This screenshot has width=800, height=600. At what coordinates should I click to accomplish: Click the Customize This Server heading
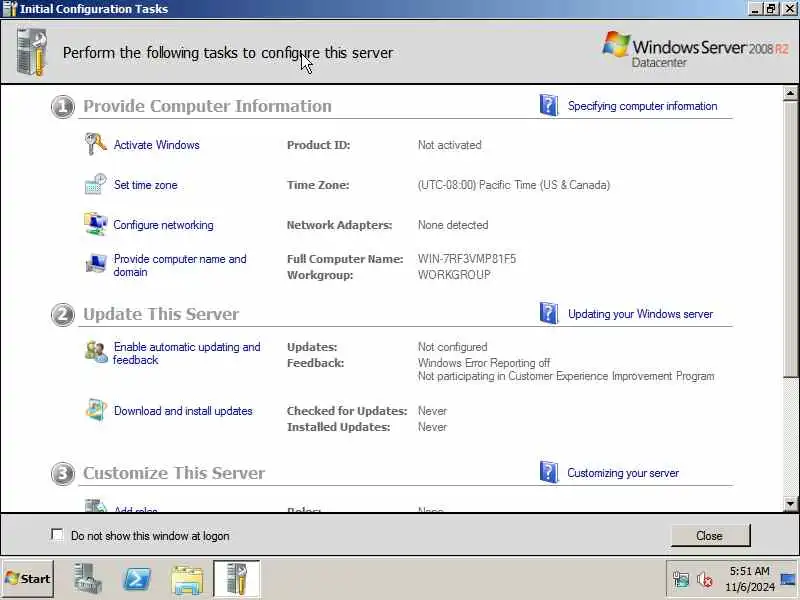[174, 473]
